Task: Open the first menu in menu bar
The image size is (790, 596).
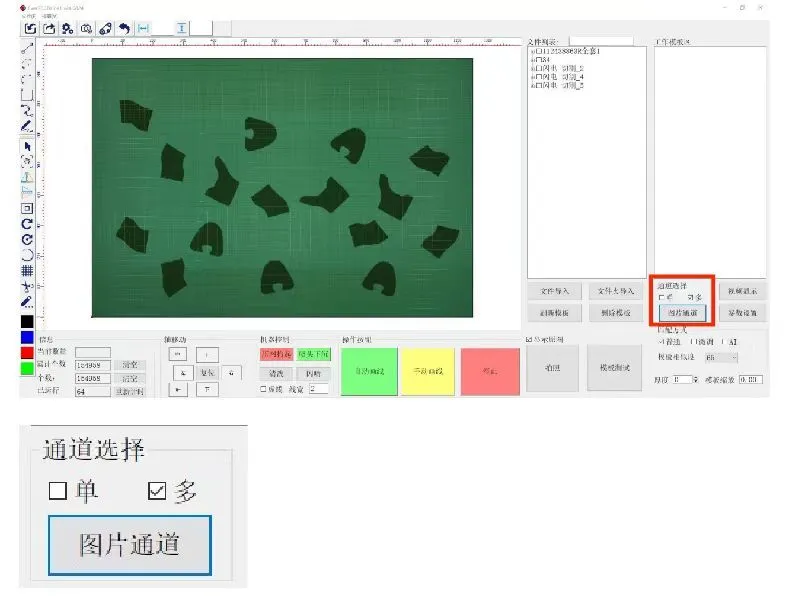Action: [29, 16]
